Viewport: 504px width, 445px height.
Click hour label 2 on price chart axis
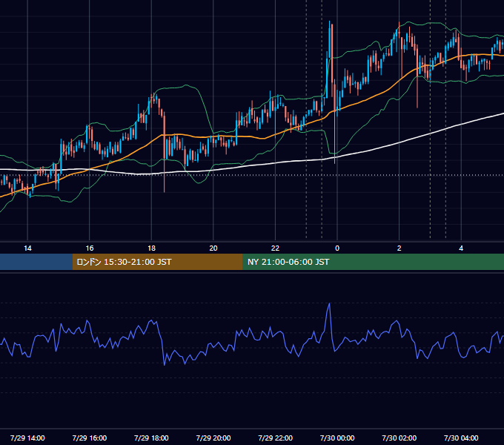(x=399, y=248)
